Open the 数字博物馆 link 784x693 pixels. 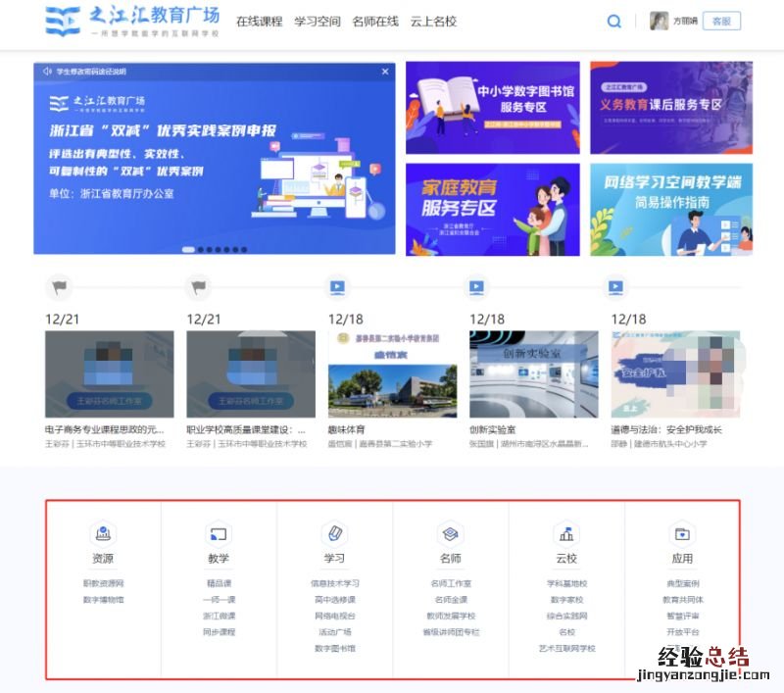103,600
